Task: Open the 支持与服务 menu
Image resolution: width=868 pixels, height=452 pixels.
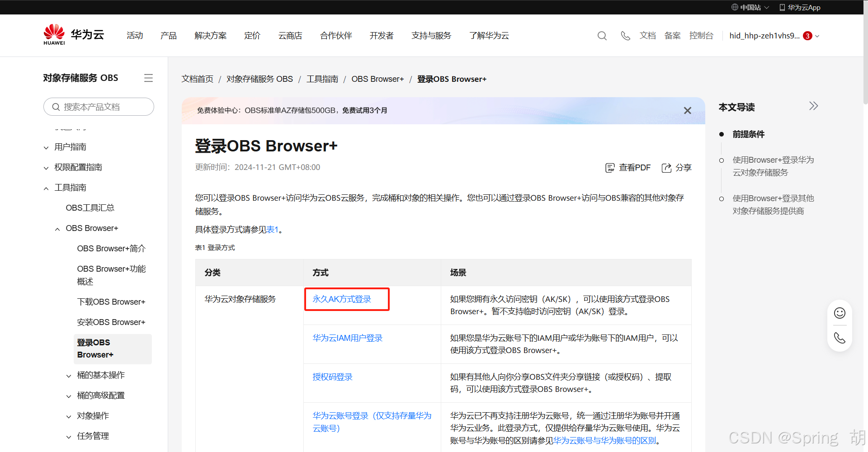Action: pyautogui.click(x=431, y=36)
